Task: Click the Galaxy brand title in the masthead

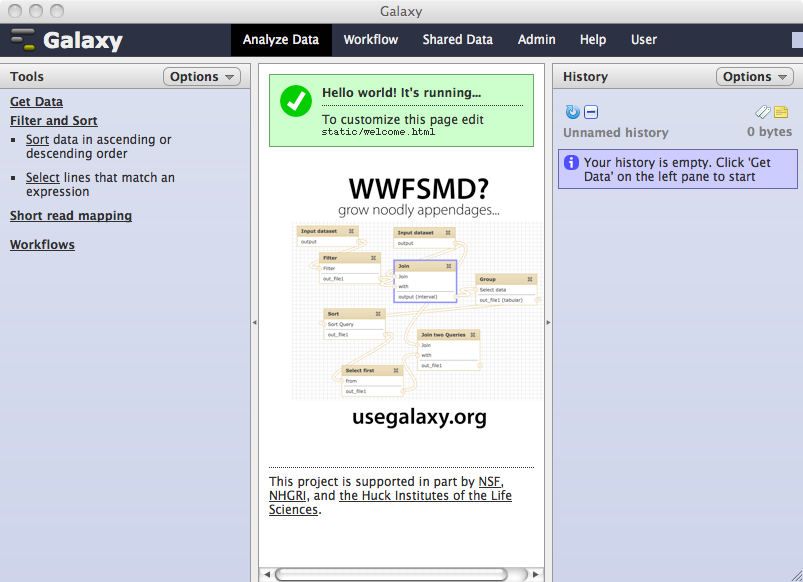Action: click(83, 40)
